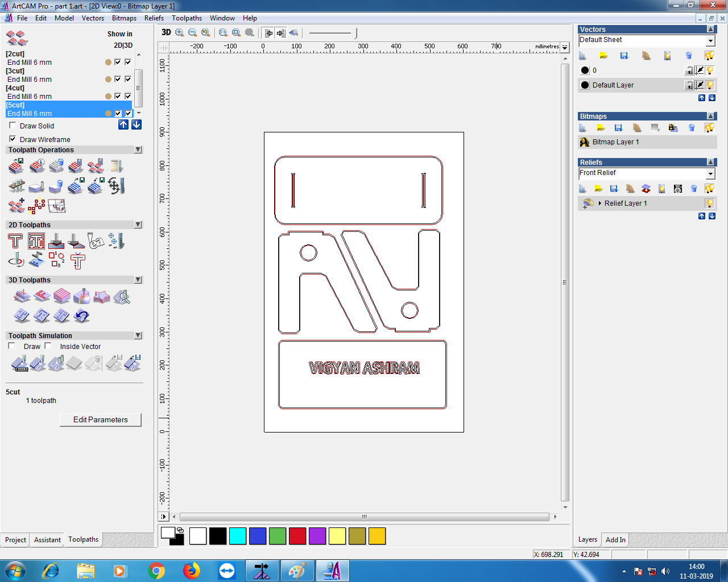
Task: Click the Zoom In magnifier icon
Action: pos(180,32)
